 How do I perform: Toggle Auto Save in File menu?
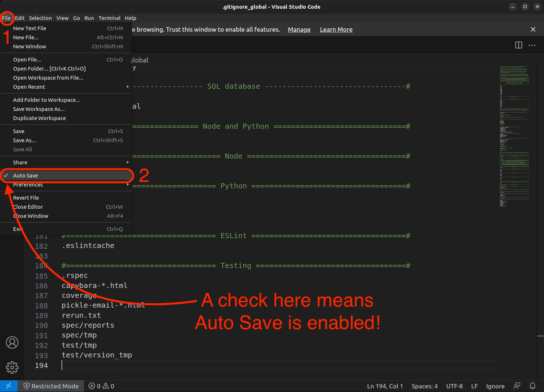click(25, 176)
